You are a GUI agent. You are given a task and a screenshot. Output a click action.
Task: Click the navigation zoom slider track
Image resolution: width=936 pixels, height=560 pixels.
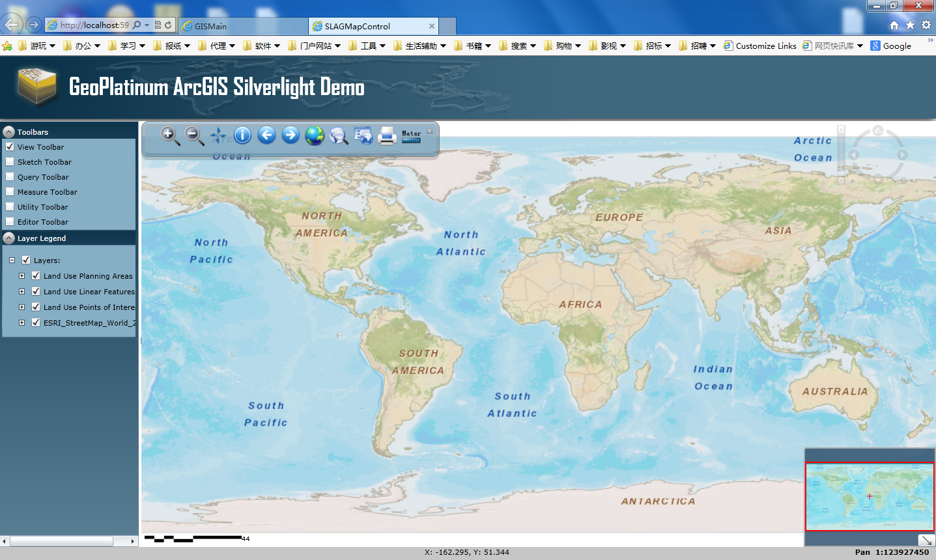pos(842,155)
